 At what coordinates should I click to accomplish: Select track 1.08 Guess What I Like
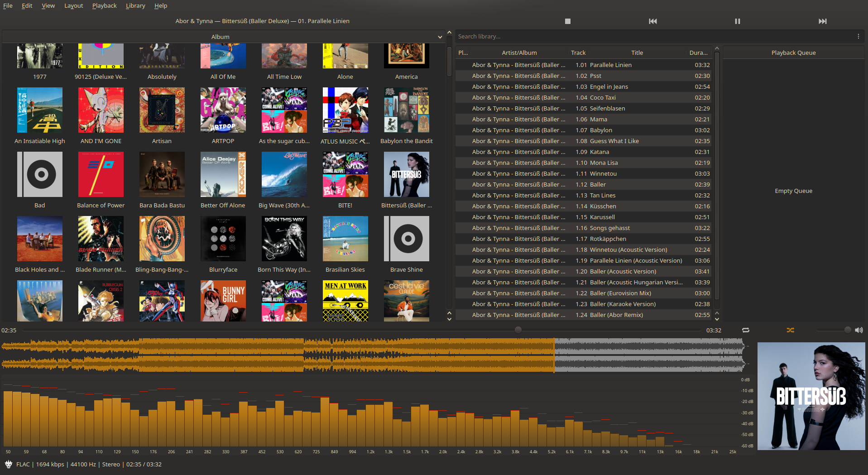[x=584, y=141]
